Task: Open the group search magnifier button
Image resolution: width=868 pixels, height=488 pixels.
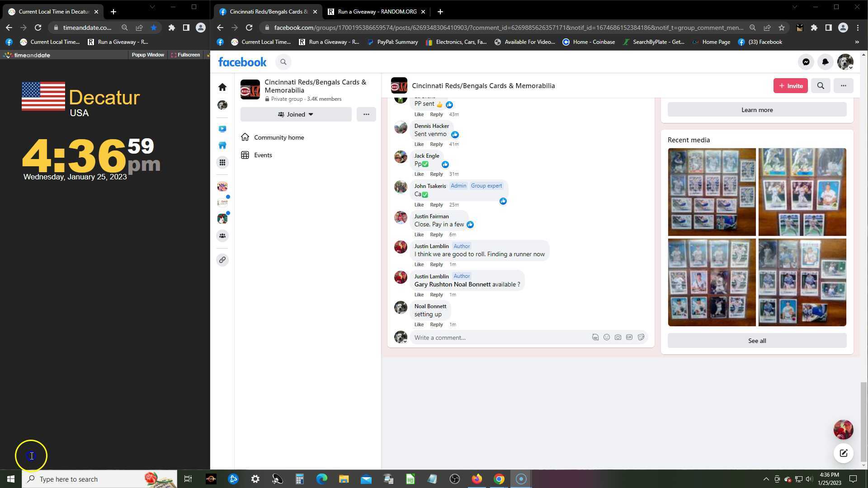Action: point(821,86)
